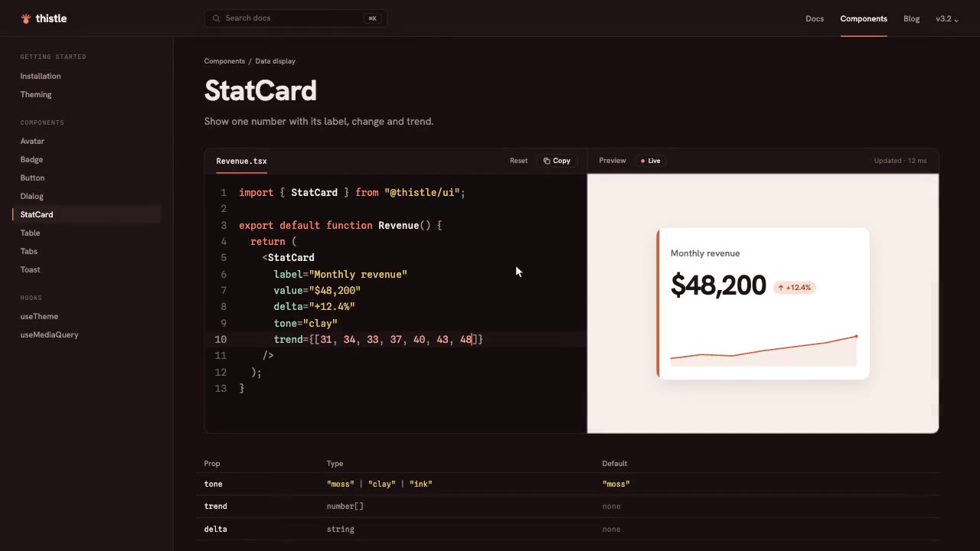Go to Tabs component page
This screenshot has height=551, width=980.
[28, 252]
